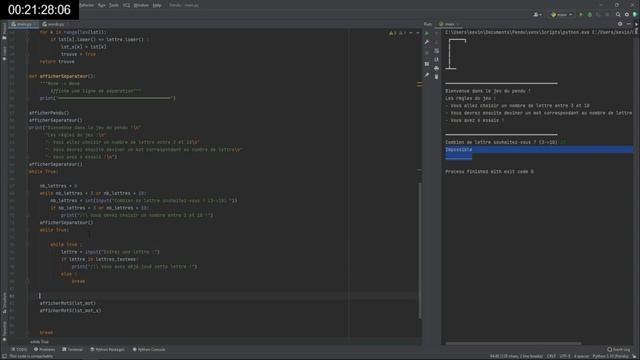
Task: Place cursor on 'def afficherSeparateur():' line
Action: pyautogui.click(x=62, y=76)
